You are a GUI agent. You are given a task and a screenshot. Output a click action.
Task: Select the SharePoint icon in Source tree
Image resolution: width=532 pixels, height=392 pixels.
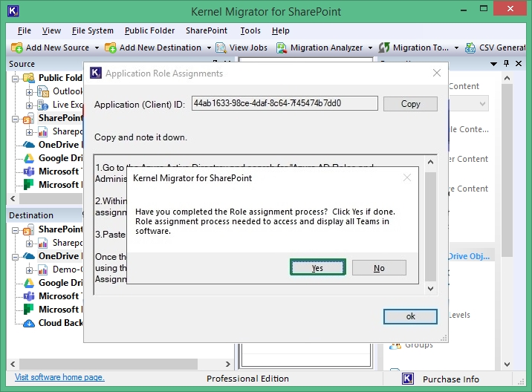29,118
